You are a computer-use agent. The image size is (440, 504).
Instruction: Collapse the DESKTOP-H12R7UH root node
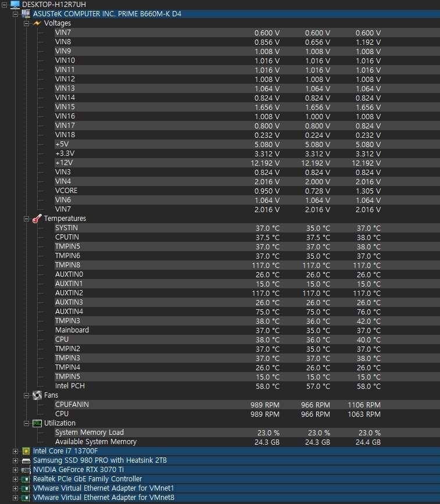(x=4, y=5)
